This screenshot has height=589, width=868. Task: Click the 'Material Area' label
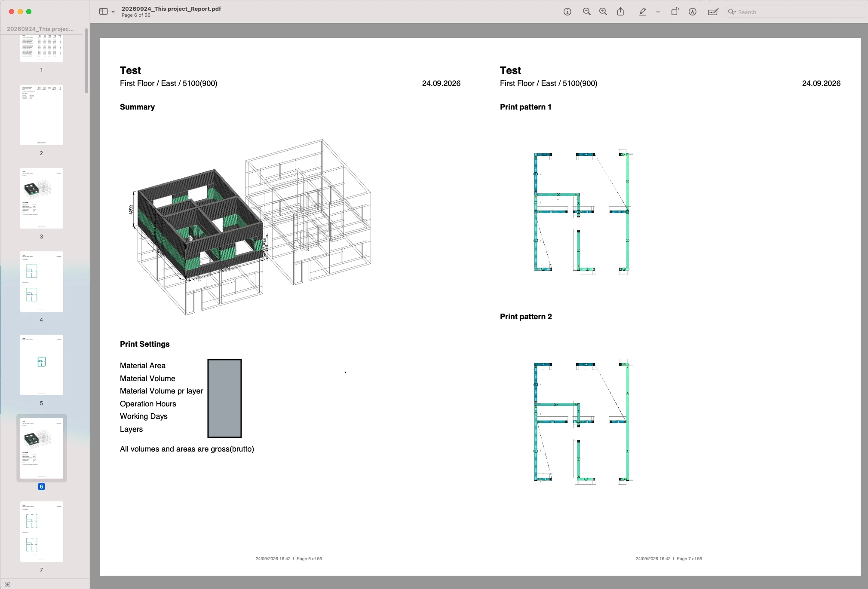click(143, 366)
